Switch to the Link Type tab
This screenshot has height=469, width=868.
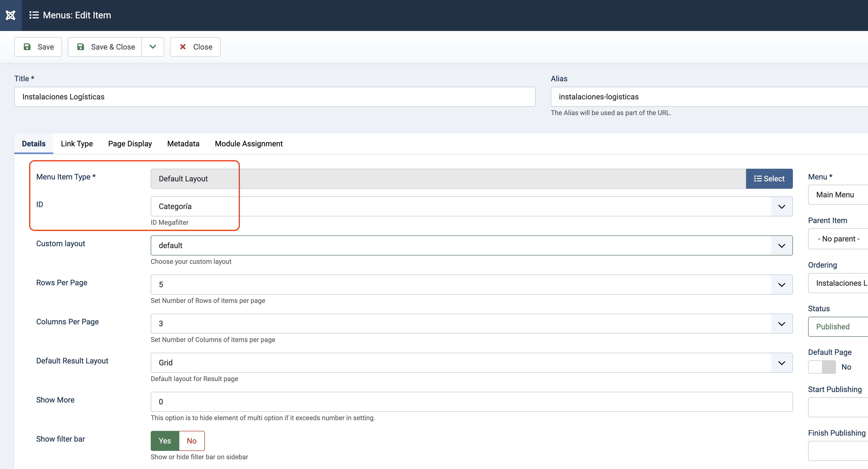(77, 144)
